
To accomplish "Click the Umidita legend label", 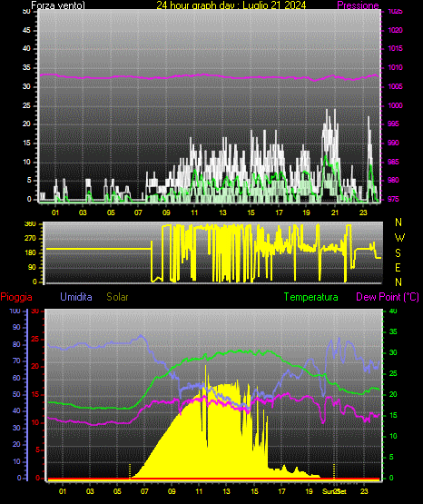I will (x=76, y=297).
